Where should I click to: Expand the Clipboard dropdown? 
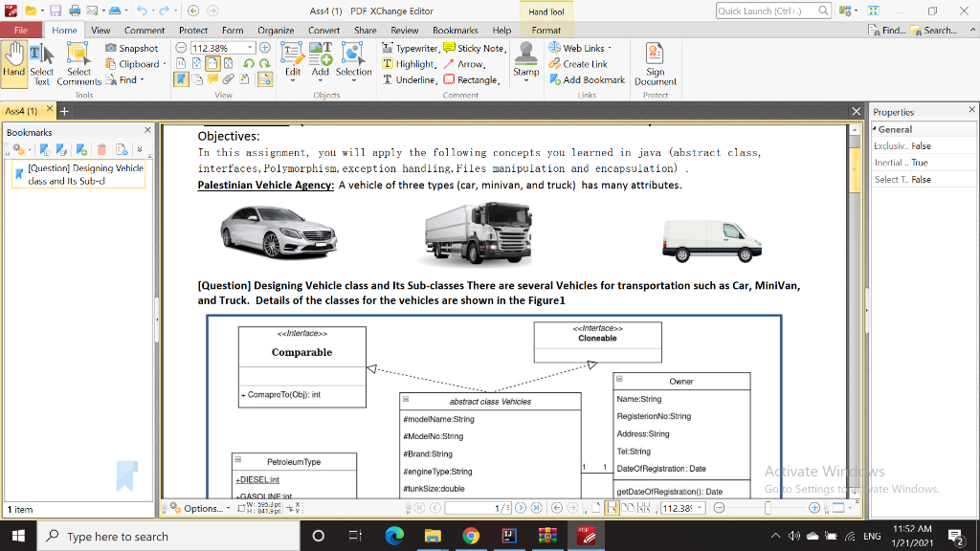tap(165, 64)
